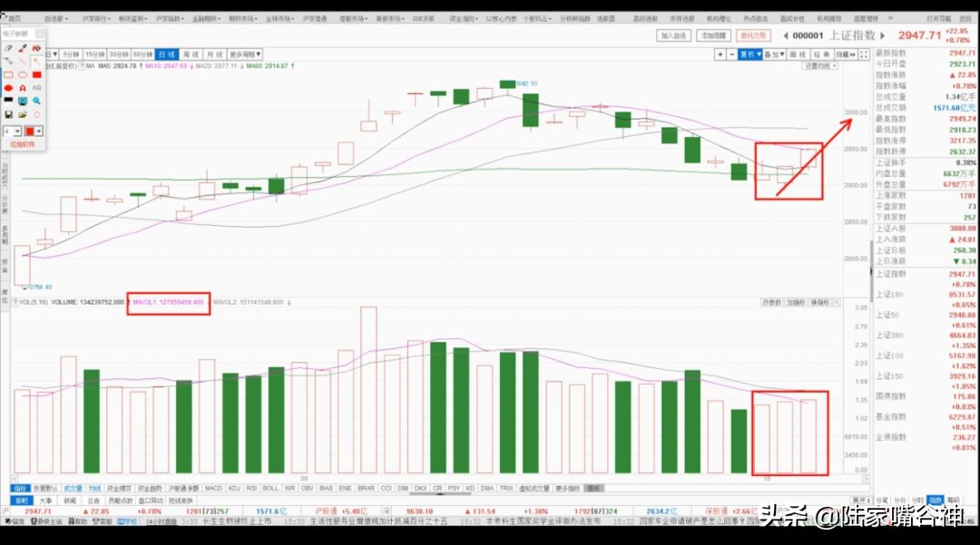
Task: Click the save floppy disk icon
Action: (x=8, y=114)
